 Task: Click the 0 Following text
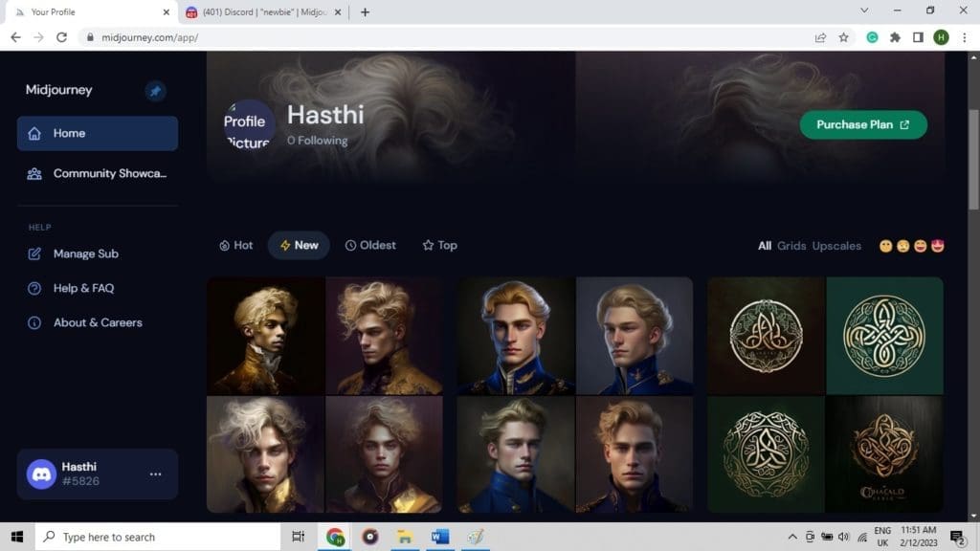click(318, 141)
